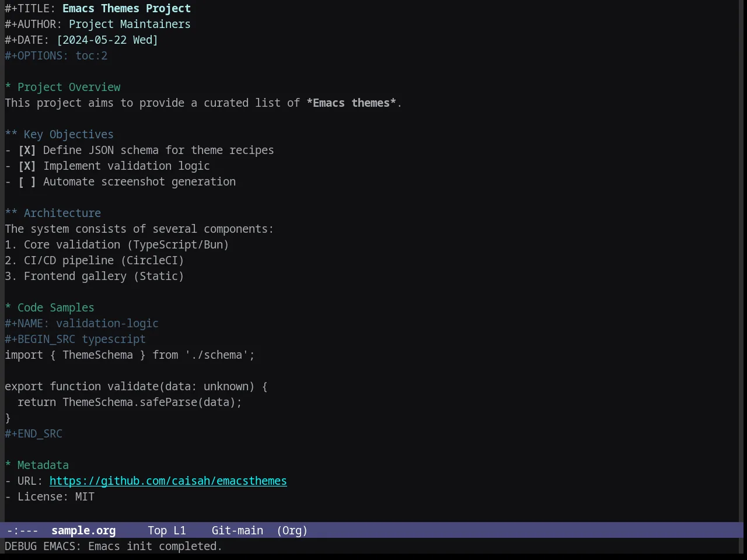Click the -:--- buffer status flags
Viewport: 747px width, 560px height.
(22, 531)
